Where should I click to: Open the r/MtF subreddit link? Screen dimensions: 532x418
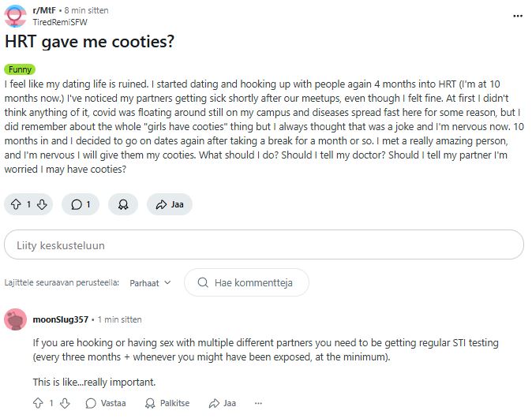pos(44,10)
